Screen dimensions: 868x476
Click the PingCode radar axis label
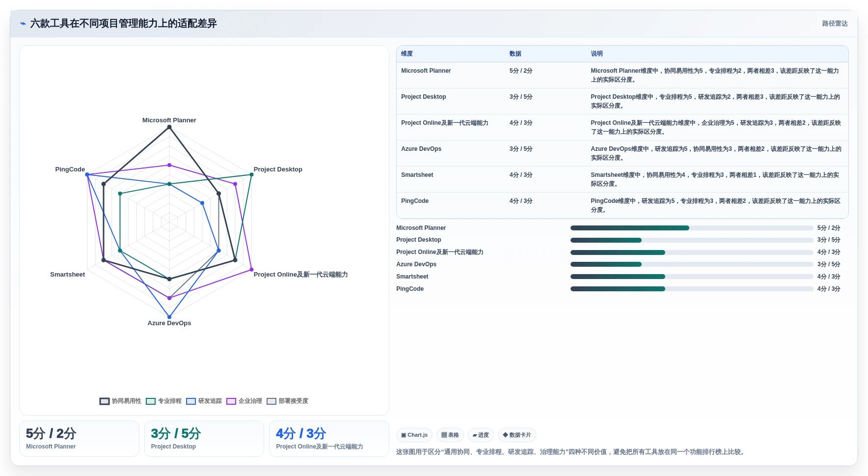point(70,169)
